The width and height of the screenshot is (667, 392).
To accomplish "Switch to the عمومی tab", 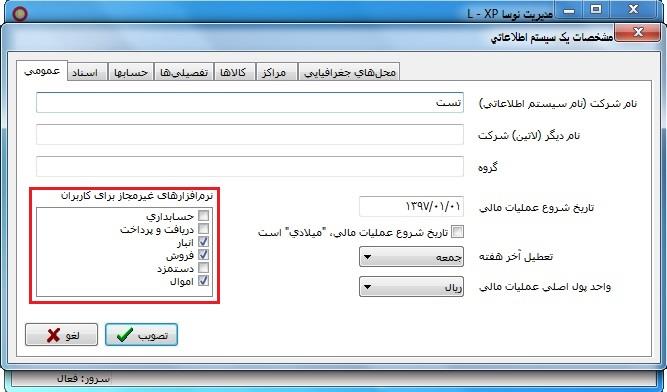I will [42, 71].
